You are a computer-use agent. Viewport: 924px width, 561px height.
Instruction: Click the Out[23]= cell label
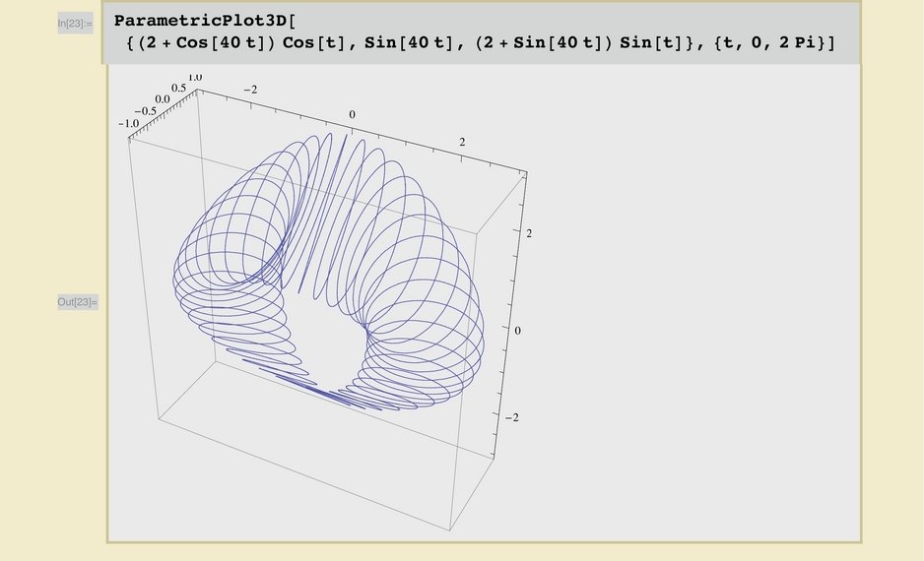pos(77,301)
